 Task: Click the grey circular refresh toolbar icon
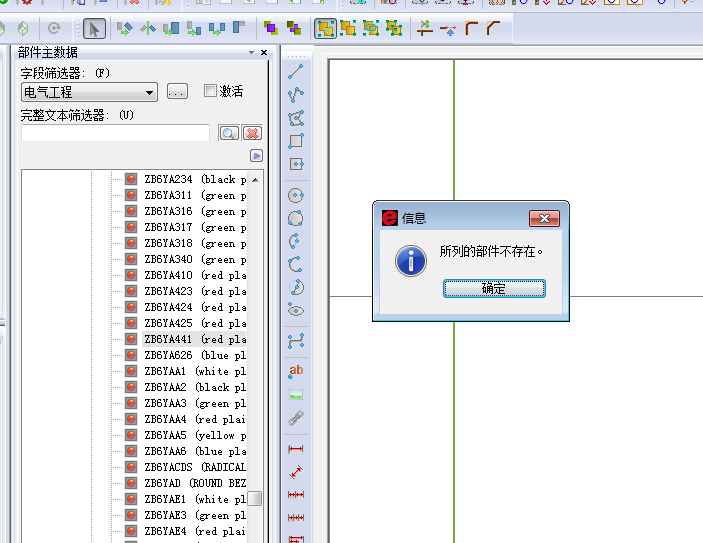tap(54, 29)
